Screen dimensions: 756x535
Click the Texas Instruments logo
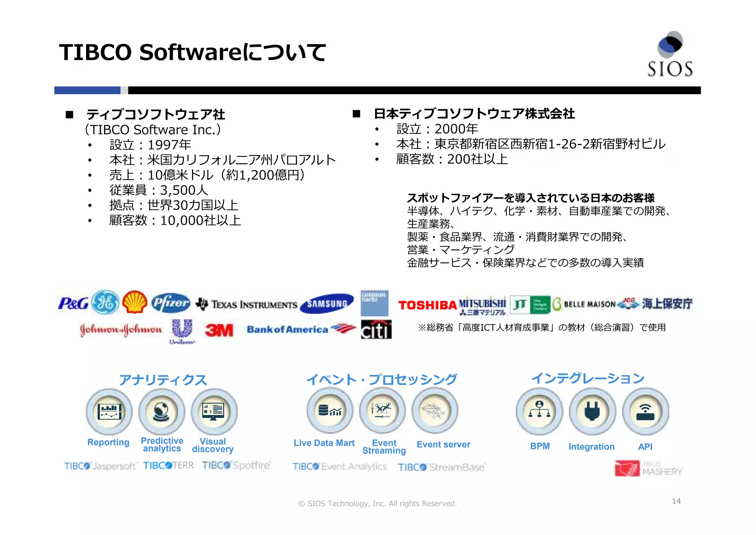point(246,304)
